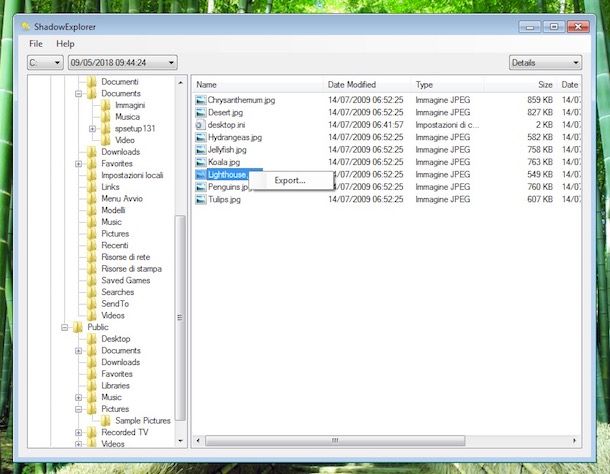610x474 pixels.
Task: Click the Koala.jpg file icon
Action: pyautogui.click(x=200, y=162)
